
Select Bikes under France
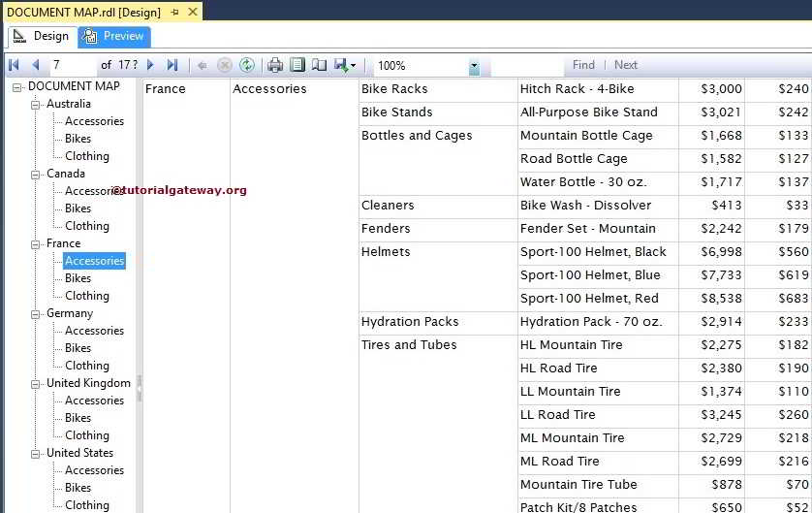tap(78, 278)
